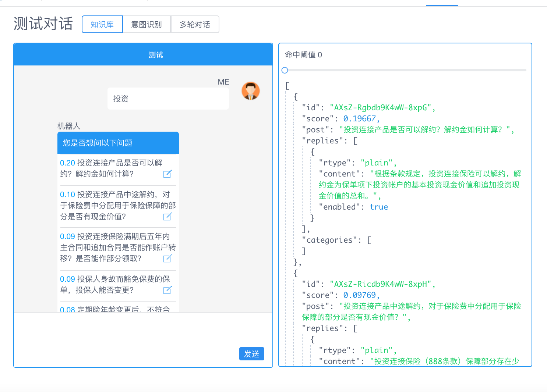Click the 投资 message bubble
Image resolution: width=547 pixels, height=392 pixels.
tap(168, 99)
